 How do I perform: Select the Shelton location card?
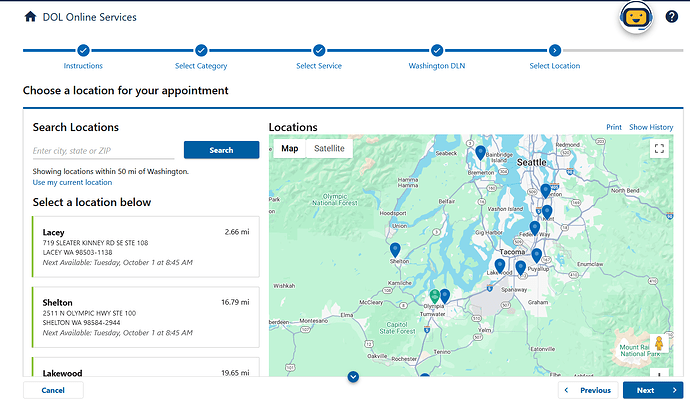click(146, 317)
